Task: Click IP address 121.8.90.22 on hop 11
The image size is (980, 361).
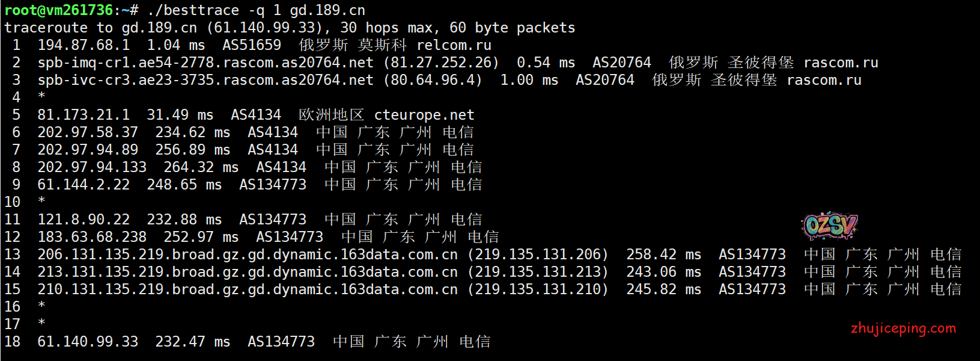Action: pyautogui.click(x=84, y=220)
